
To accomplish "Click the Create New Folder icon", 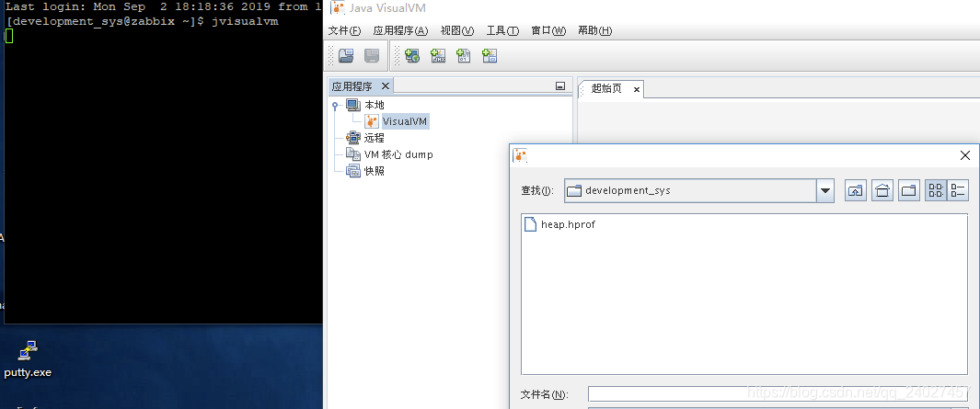I will [x=909, y=191].
